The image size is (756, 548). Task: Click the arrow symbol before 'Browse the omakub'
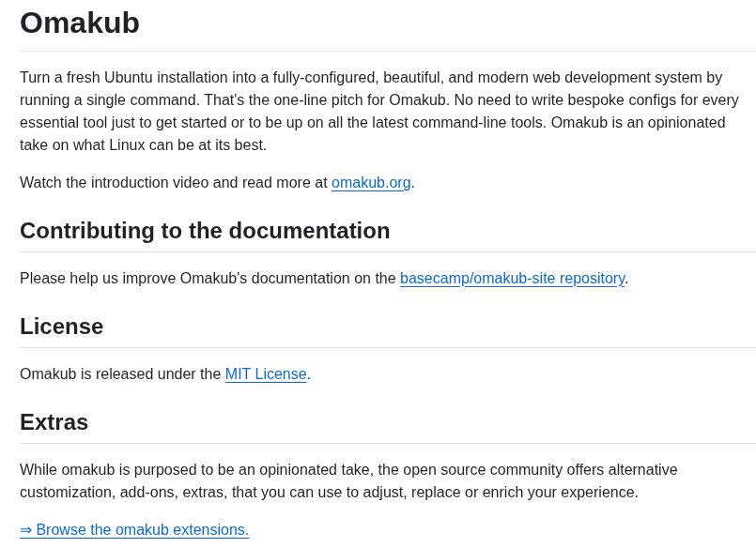(x=26, y=530)
